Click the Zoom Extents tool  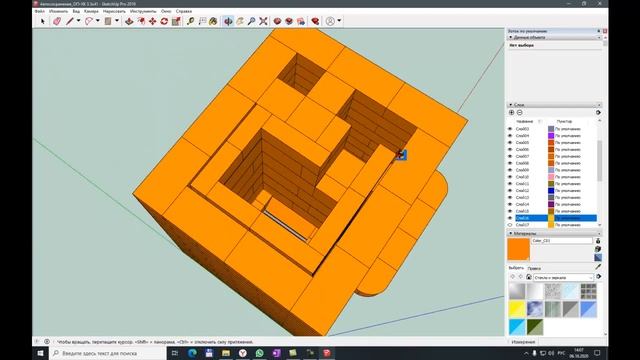point(263,21)
